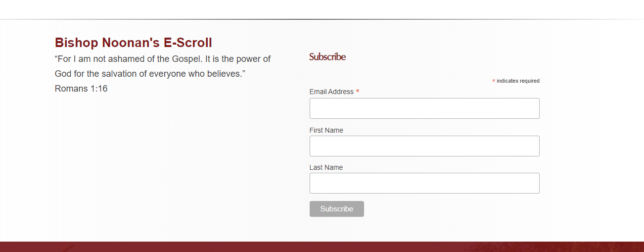Click the Email Address label

point(331,92)
